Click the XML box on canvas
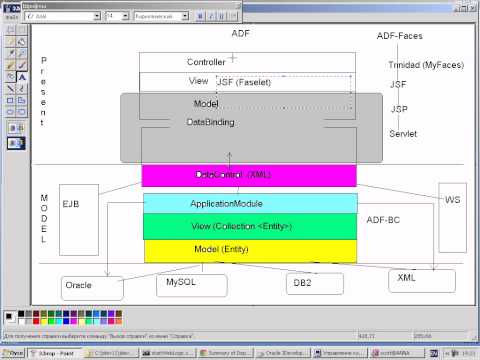The width and height of the screenshot is (480, 360). [422, 281]
